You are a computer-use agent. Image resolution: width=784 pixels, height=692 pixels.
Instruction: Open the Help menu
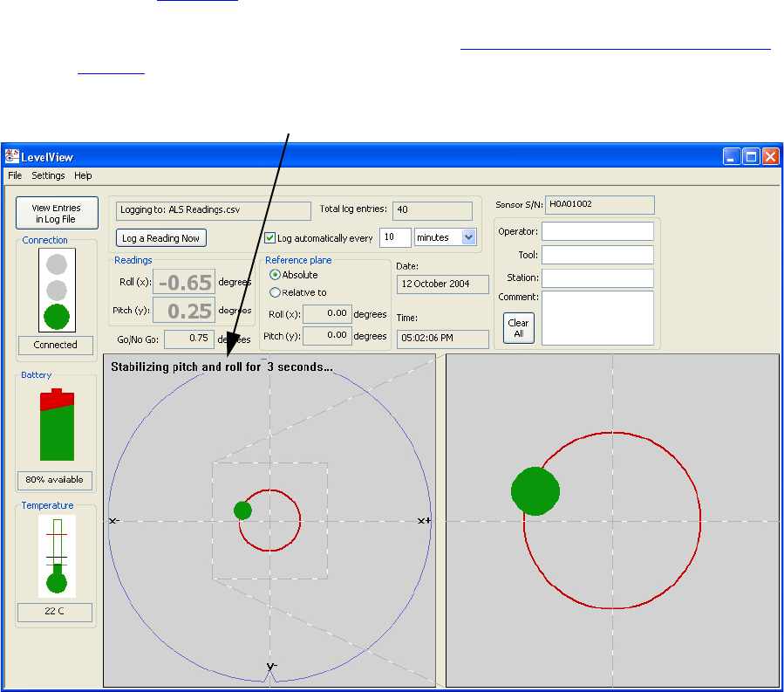(83, 175)
